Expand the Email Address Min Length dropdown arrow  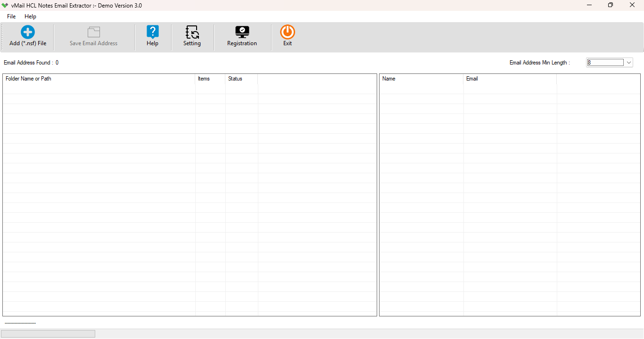tap(629, 63)
